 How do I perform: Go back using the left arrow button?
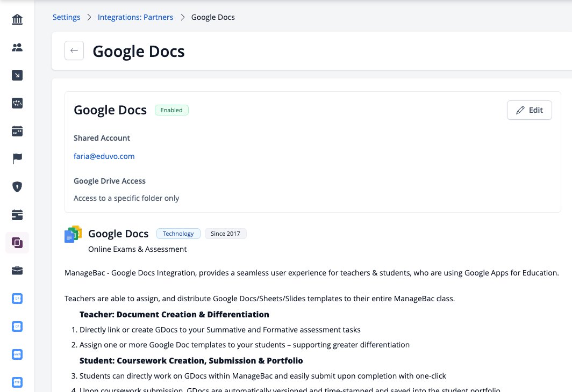click(74, 50)
